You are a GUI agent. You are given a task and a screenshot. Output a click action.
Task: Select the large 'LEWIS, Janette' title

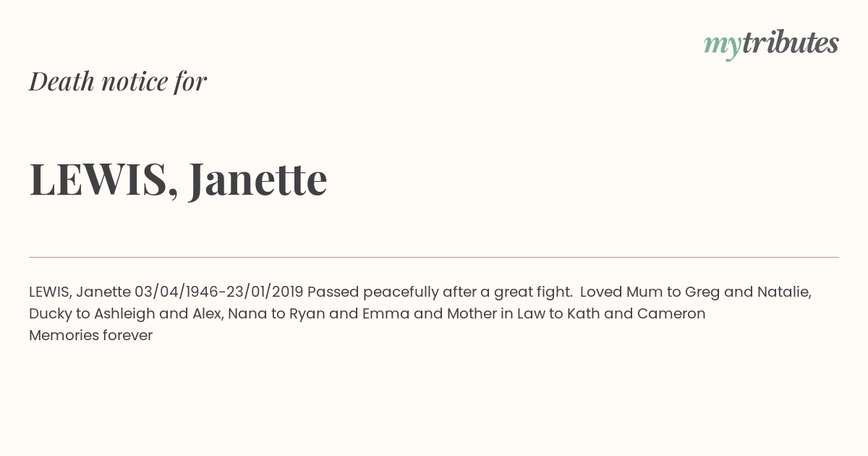click(x=178, y=180)
